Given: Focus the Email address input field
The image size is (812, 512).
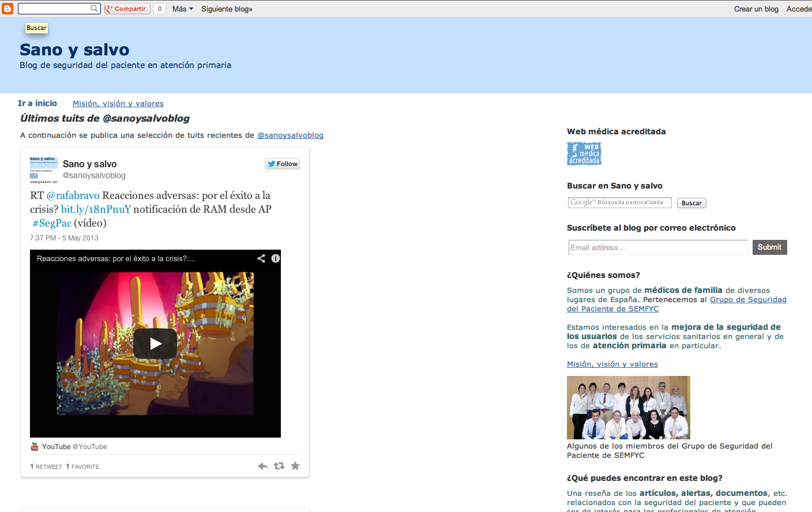Looking at the screenshot, I should pos(657,247).
